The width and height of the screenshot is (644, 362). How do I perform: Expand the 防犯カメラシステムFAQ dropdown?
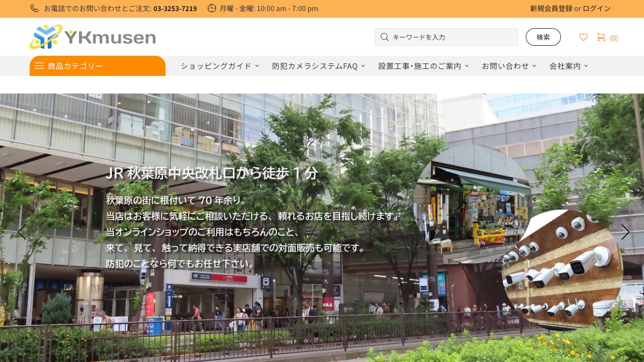(x=318, y=66)
